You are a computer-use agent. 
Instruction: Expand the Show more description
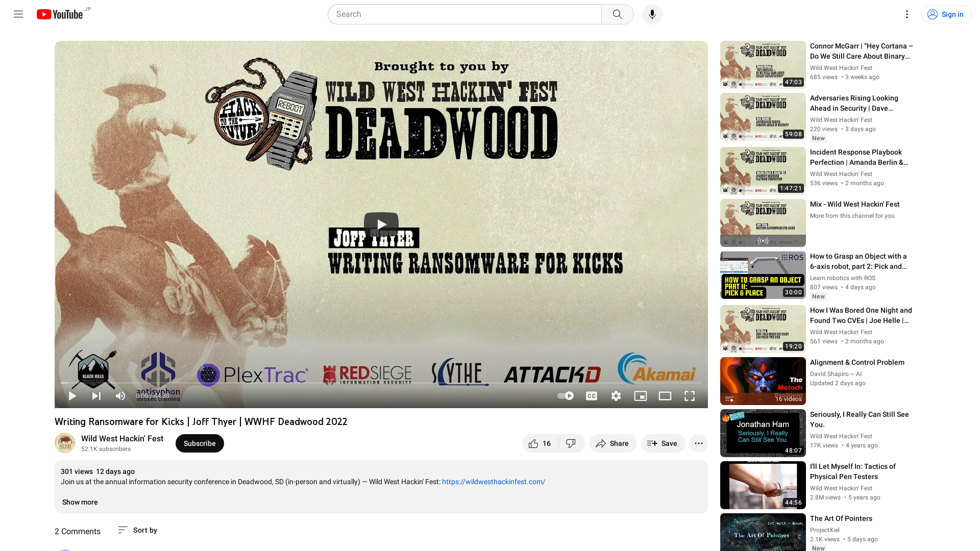pos(79,502)
